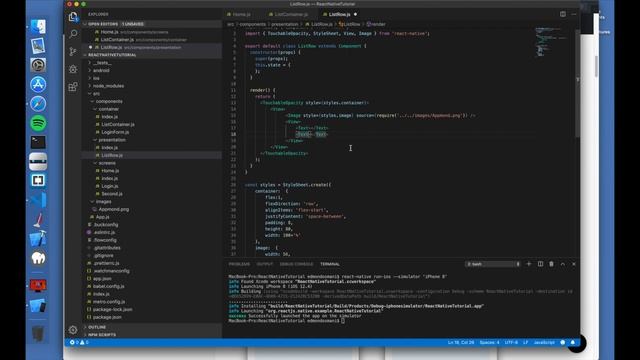Switch to the Output panel tab
This screenshot has width=640, height=360.
(264, 264)
